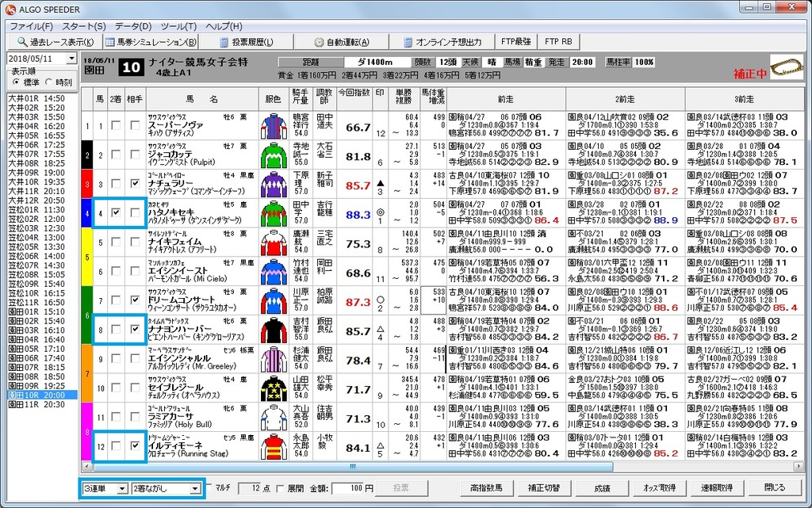Click the ALGO SPEEDER app icon in title bar

click(11, 10)
